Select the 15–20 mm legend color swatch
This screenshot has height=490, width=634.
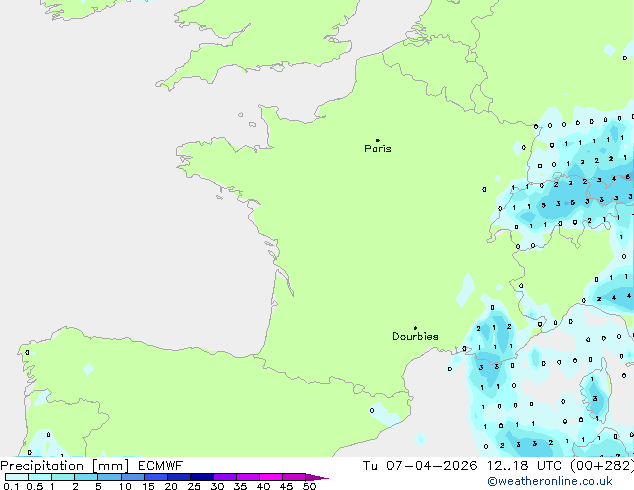coord(155,477)
